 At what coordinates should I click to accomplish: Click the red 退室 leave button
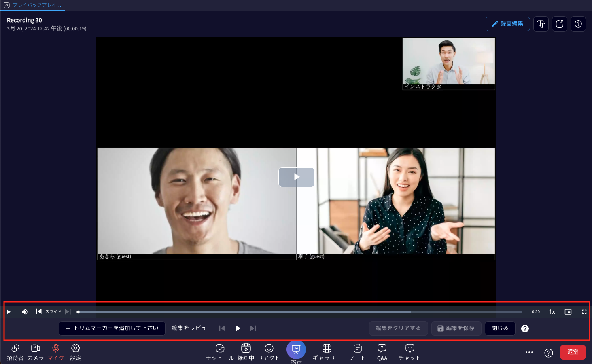click(573, 352)
